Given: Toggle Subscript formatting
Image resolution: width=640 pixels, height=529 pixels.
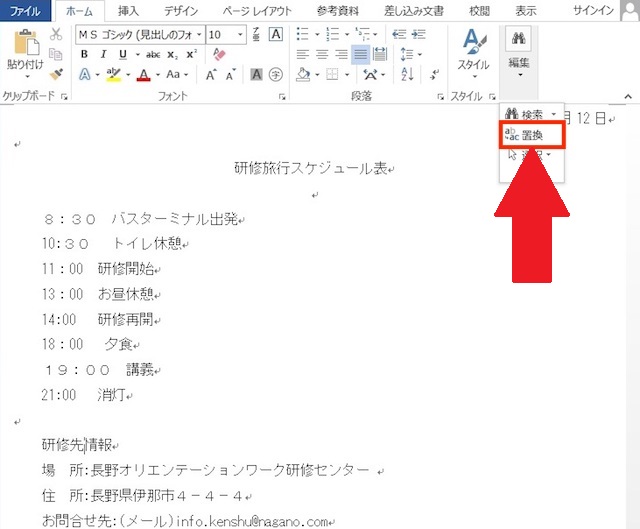Looking at the screenshot, I should point(172,55).
